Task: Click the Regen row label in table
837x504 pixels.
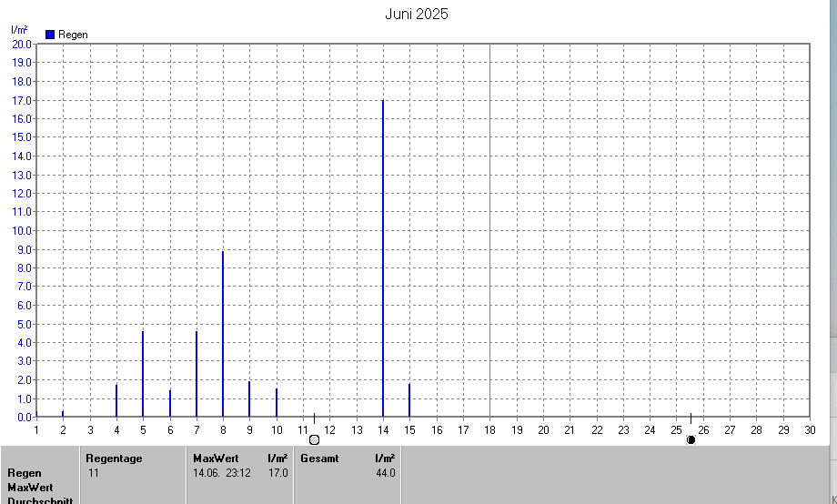Action: 24,473
